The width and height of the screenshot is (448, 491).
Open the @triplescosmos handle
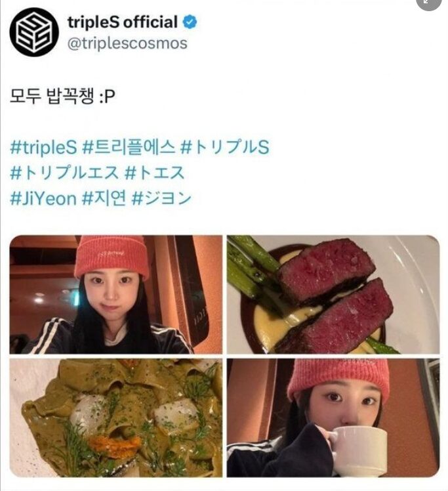click(127, 43)
